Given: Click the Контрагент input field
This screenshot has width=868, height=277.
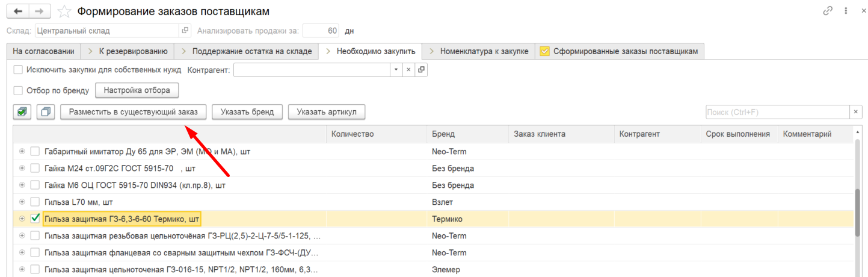Looking at the screenshot, I should 312,70.
